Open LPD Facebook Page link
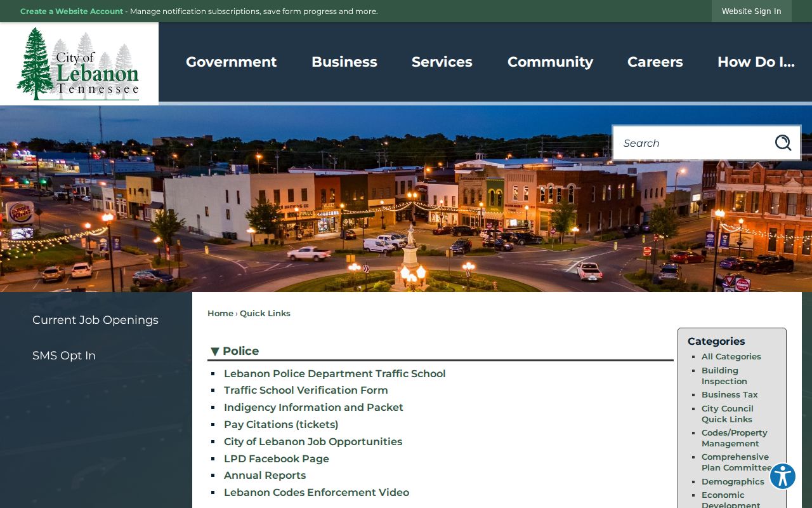 pyautogui.click(x=277, y=458)
